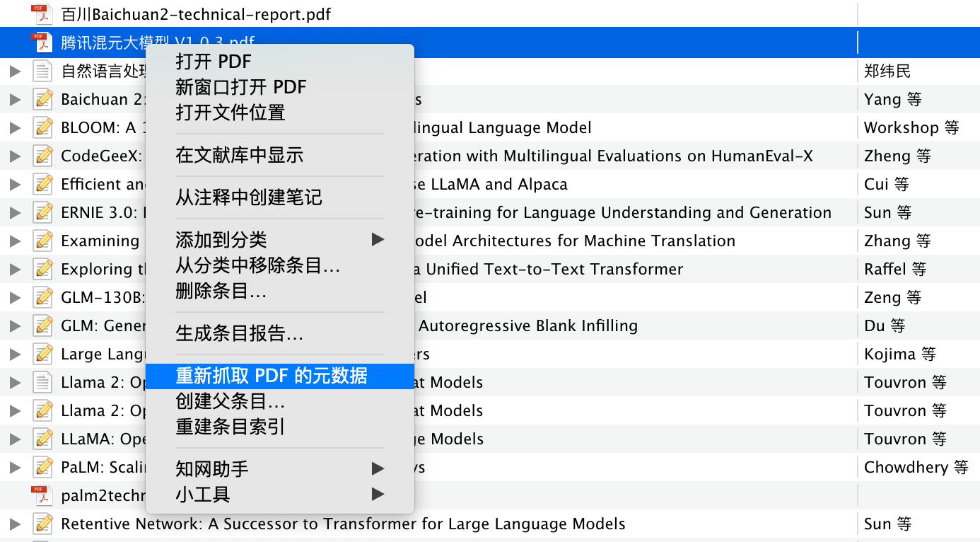Viewport: 980px width, 542px height.
Task: Expand the Retentive Network item row
Action: 15,524
